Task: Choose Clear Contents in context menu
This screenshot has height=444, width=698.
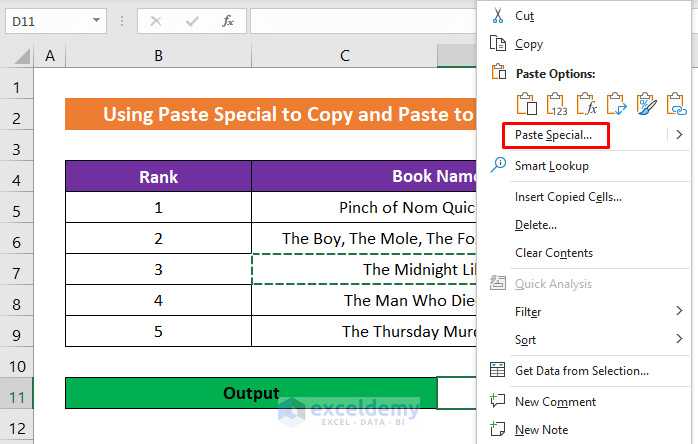Action: pos(554,253)
